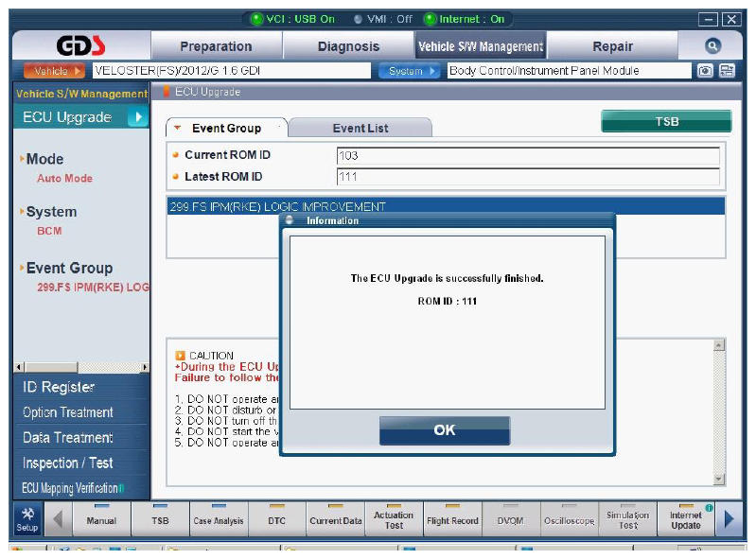Click the sidebar horizontal scrollbar thumb

(51, 367)
